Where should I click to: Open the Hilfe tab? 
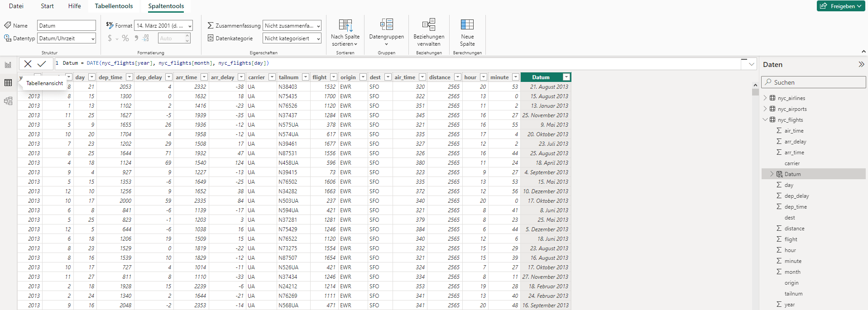click(x=74, y=6)
